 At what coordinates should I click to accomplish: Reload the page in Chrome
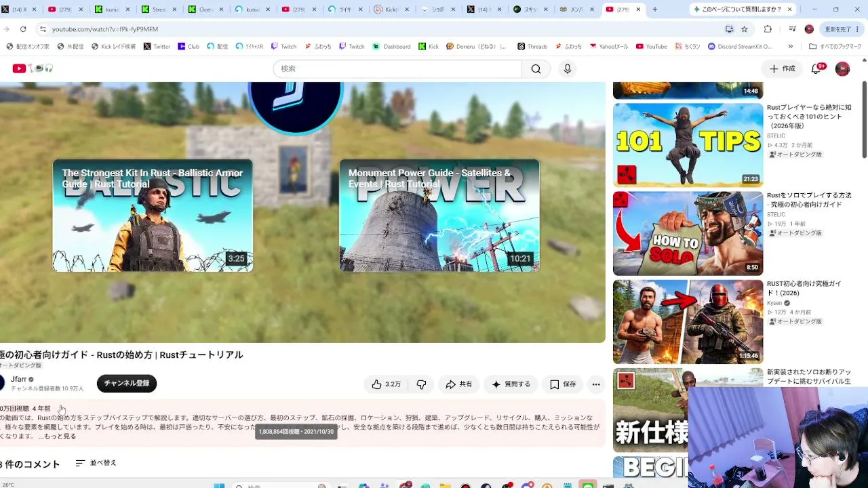[23, 29]
